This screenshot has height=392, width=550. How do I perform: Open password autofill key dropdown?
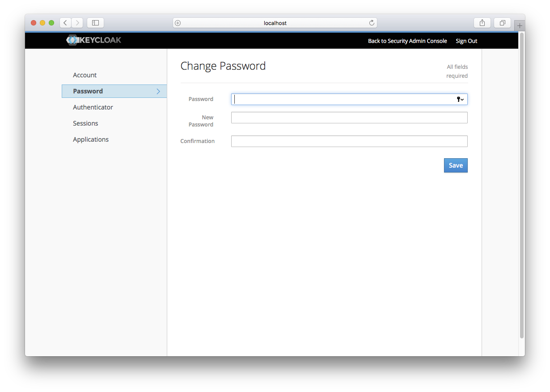[460, 99]
